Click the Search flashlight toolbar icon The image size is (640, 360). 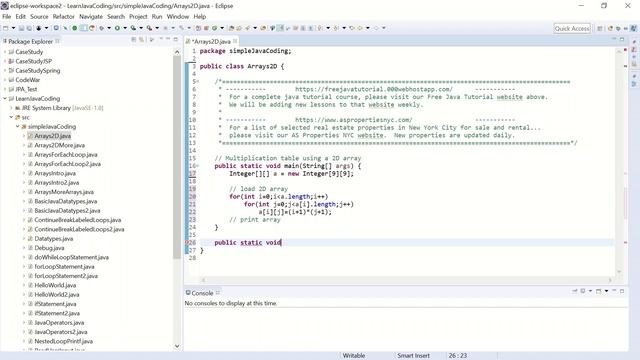point(248,28)
